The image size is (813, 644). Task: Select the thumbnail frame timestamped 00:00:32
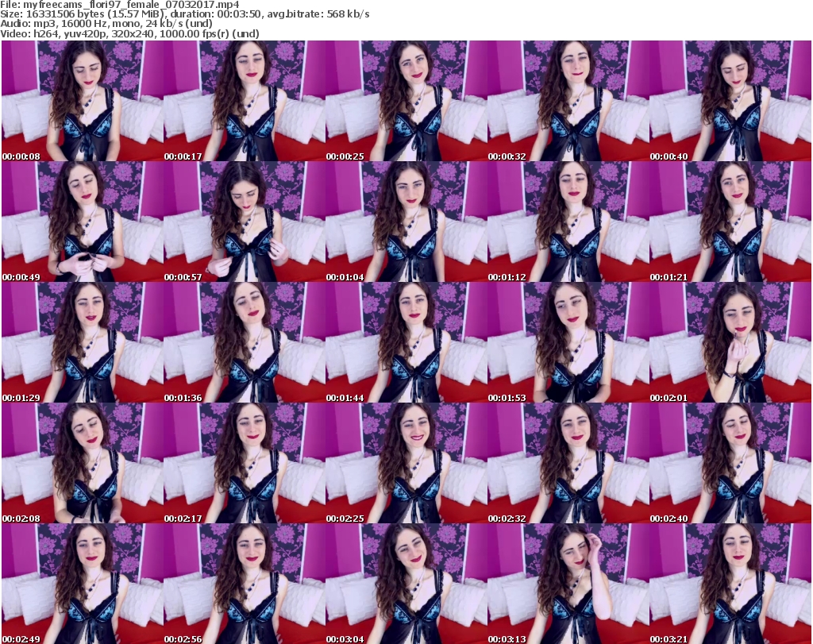click(568, 101)
